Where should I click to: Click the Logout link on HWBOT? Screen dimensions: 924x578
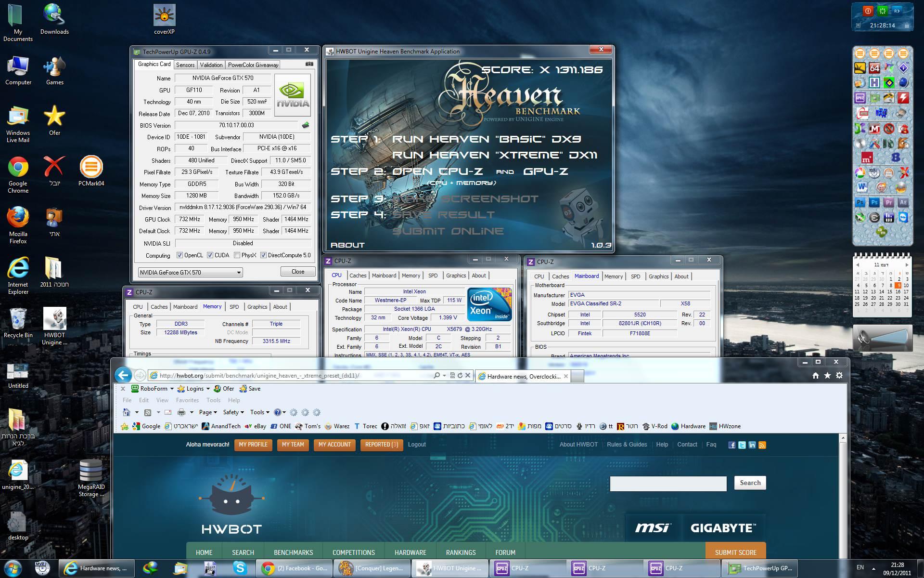coord(417,445)
